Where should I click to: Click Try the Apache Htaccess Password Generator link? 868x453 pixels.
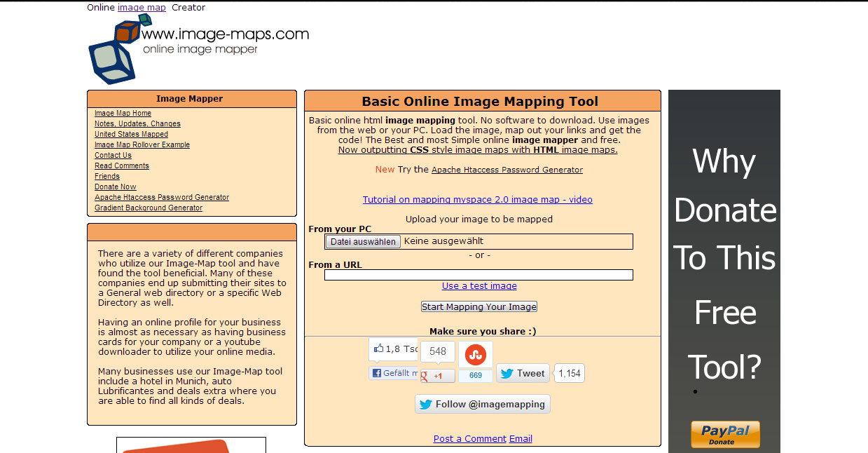[x=507, y=170]
